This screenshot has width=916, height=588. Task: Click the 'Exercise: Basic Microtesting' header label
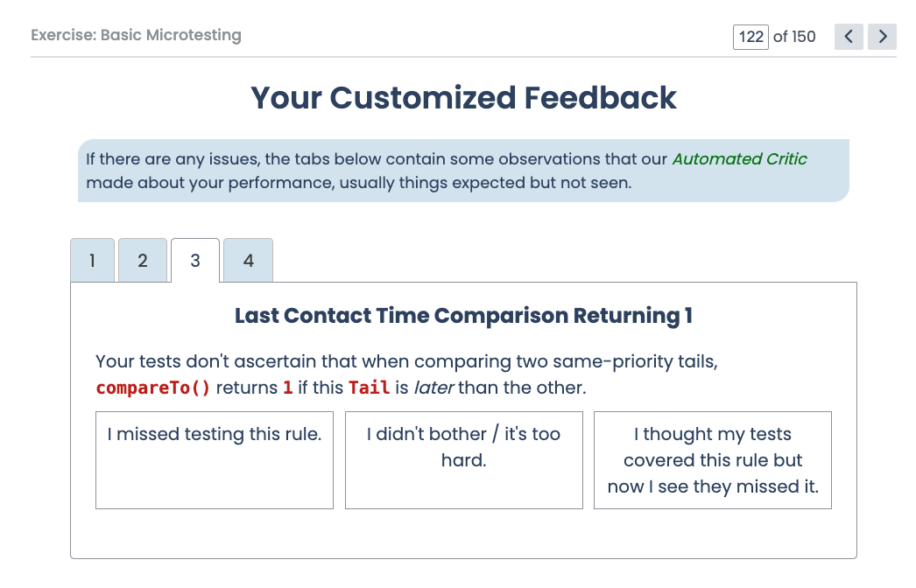pos(136,35)
